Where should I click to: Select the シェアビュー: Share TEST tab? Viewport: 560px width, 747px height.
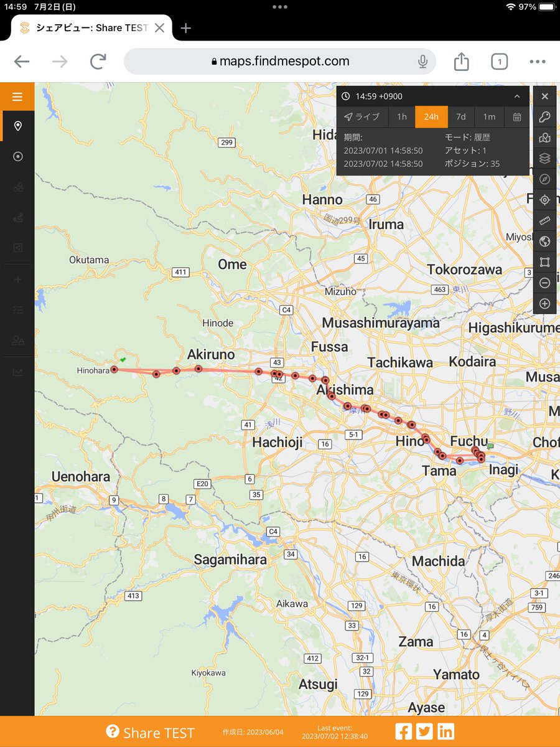[92, 28]
